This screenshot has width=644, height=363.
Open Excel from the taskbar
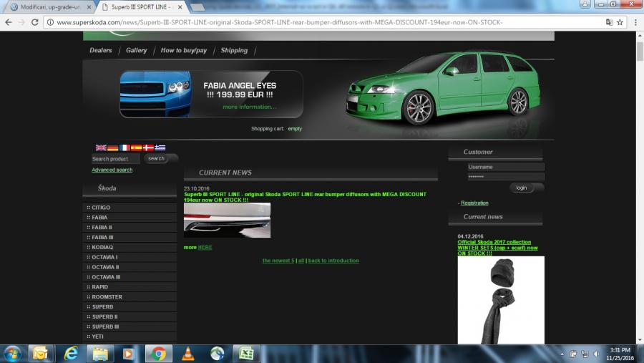tap(246, 354)
